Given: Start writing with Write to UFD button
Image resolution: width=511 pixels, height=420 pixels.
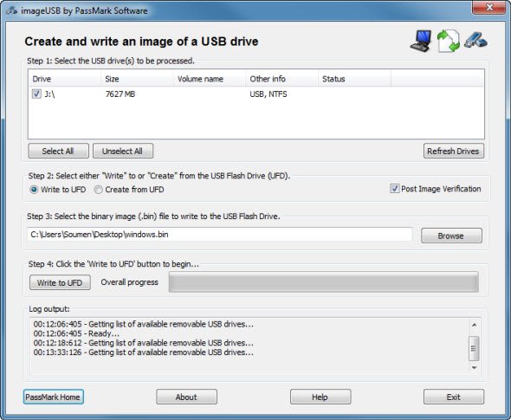Looking at the screenshot, I should (60, 282).
